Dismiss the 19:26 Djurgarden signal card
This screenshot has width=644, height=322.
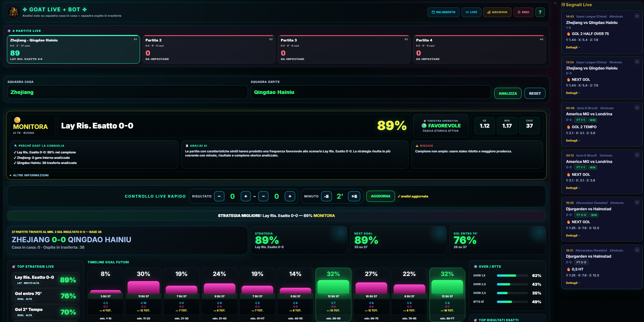(637, 202)
